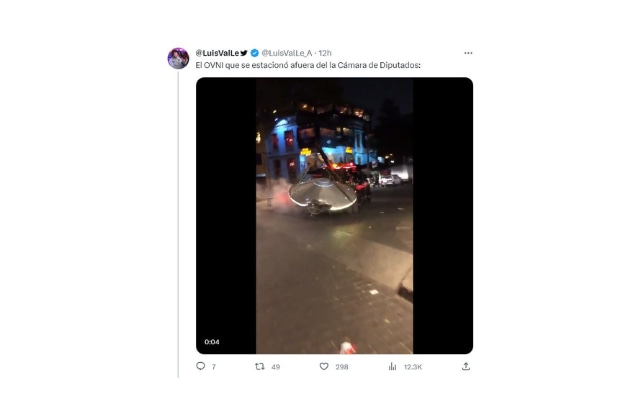
Task: View tweet analytics bar chart icon
Action: coord(392,367)
